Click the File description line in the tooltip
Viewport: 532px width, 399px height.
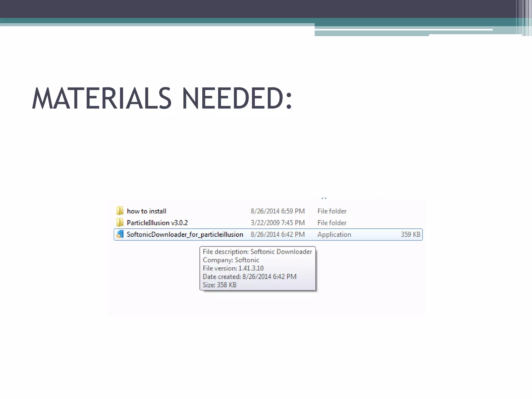point(257,252)
